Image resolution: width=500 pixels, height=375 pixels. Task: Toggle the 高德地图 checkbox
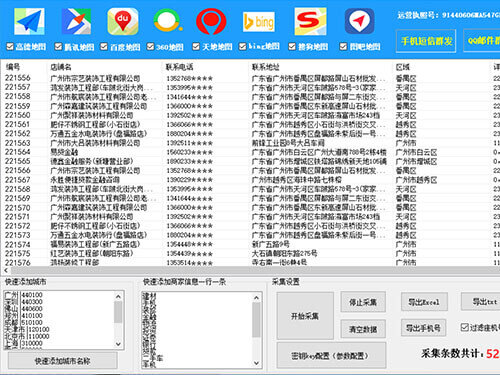click(10, 46)
